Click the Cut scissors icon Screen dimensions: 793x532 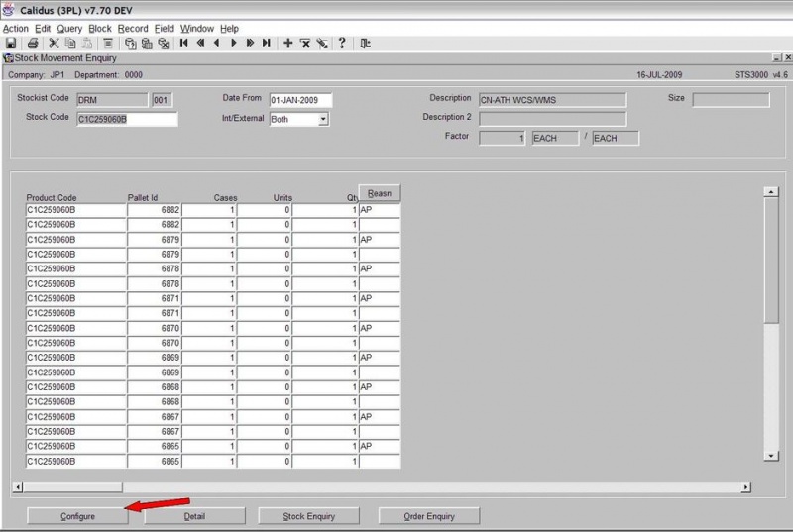point(54,43)
